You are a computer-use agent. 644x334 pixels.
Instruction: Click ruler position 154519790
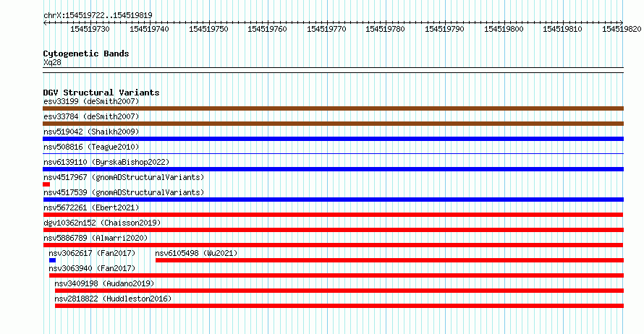click(444, 29)
